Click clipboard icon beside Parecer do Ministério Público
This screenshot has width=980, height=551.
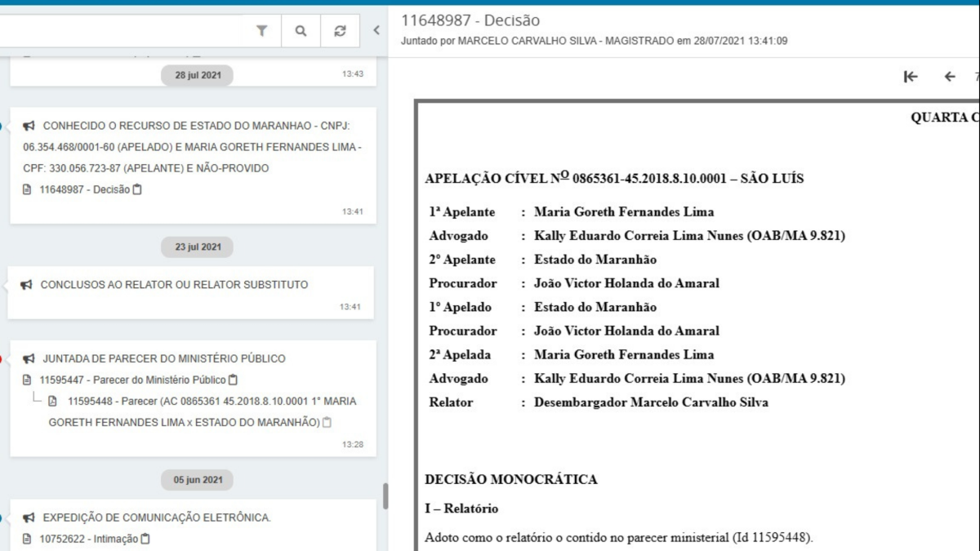pyautogui.click(x=234, y=380)
